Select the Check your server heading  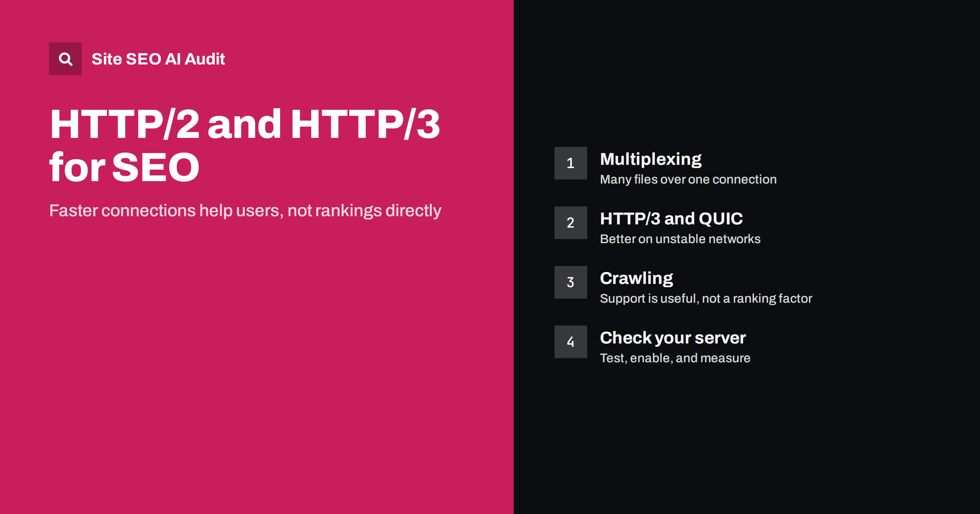673,338
